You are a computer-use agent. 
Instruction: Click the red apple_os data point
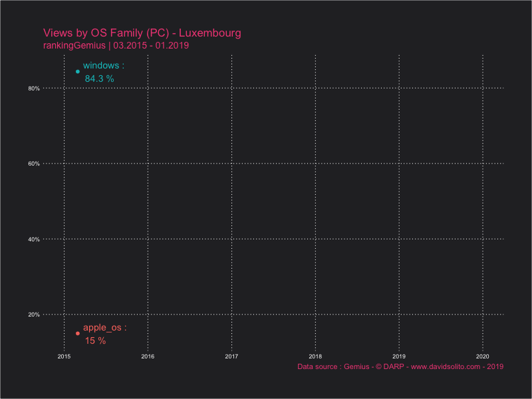tap(78, 334)
